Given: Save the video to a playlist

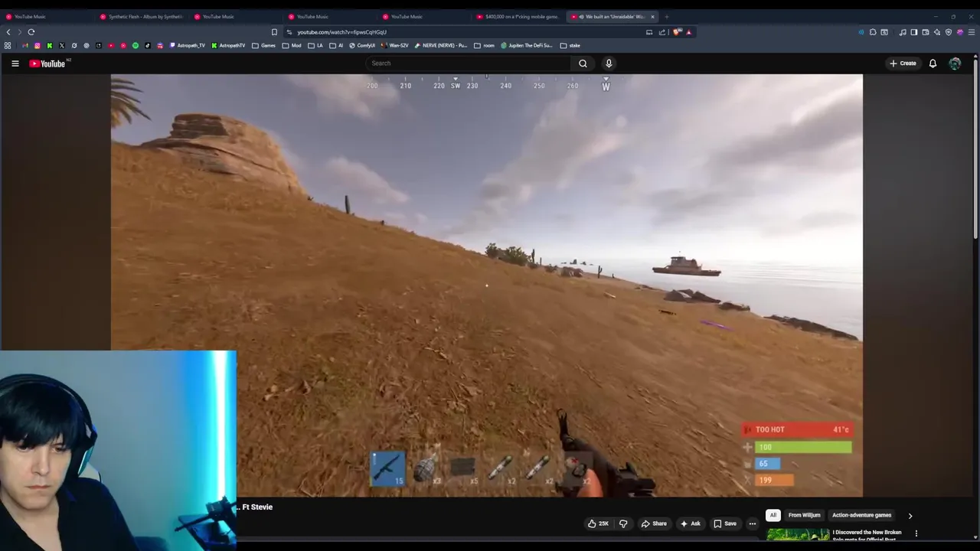Looking at the screenshot, I should (724, 523).
